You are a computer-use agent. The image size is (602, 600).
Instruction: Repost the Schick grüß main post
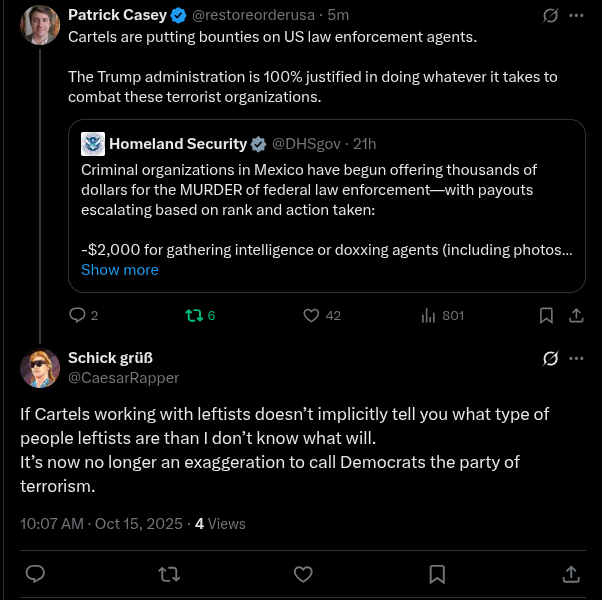[x=170, y=574]
